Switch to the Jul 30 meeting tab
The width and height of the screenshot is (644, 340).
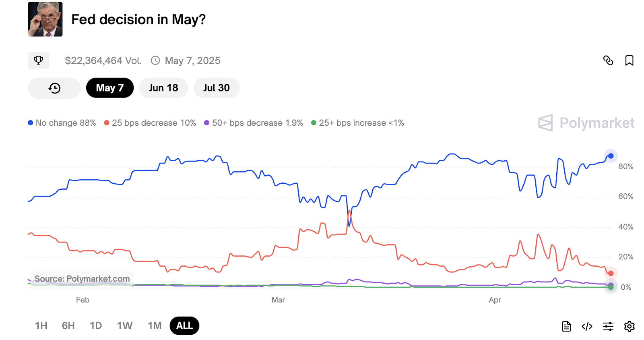point(217,88)
